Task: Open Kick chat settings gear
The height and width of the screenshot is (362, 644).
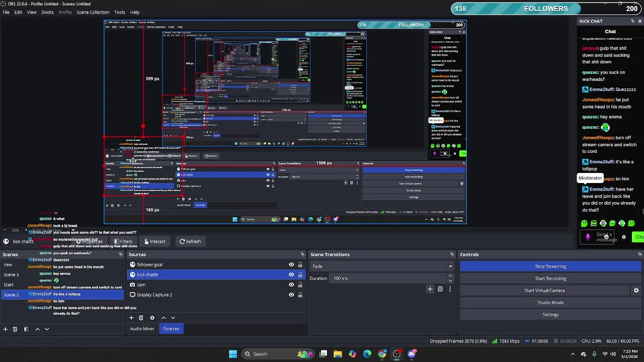Action: tap(624, 237)
